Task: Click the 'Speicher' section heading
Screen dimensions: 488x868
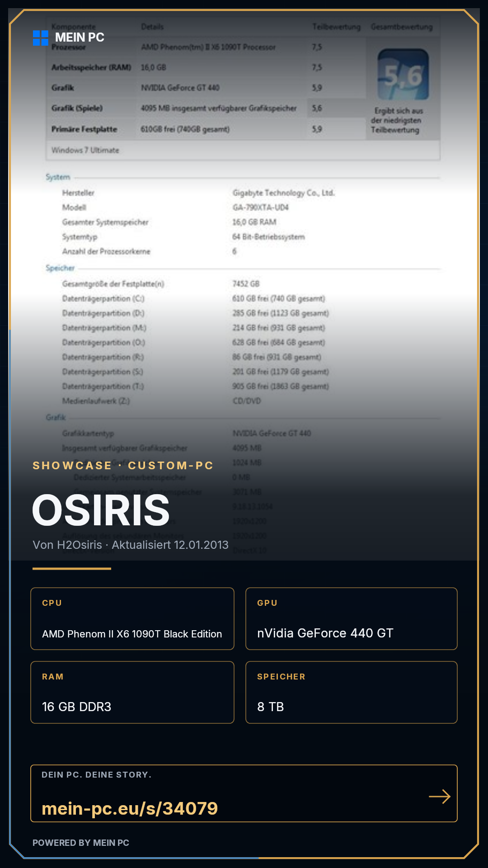Action: tap(60, 268)
